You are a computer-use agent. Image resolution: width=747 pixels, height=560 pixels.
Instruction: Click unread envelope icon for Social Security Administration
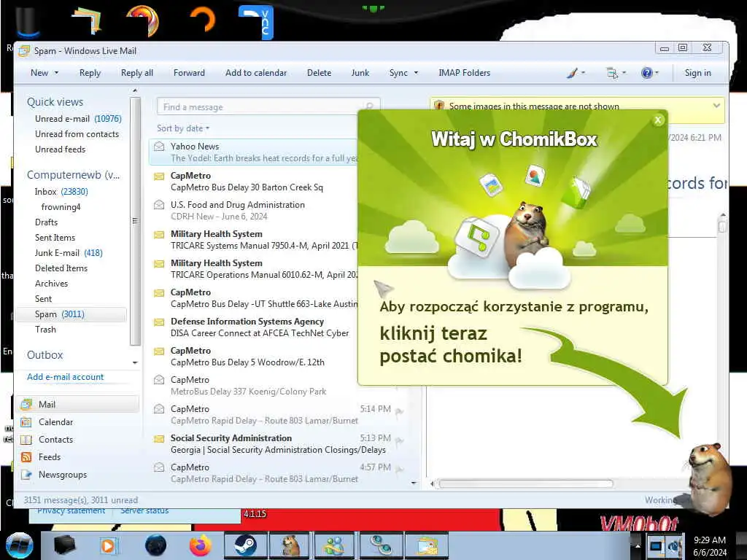tap(159, 438)
